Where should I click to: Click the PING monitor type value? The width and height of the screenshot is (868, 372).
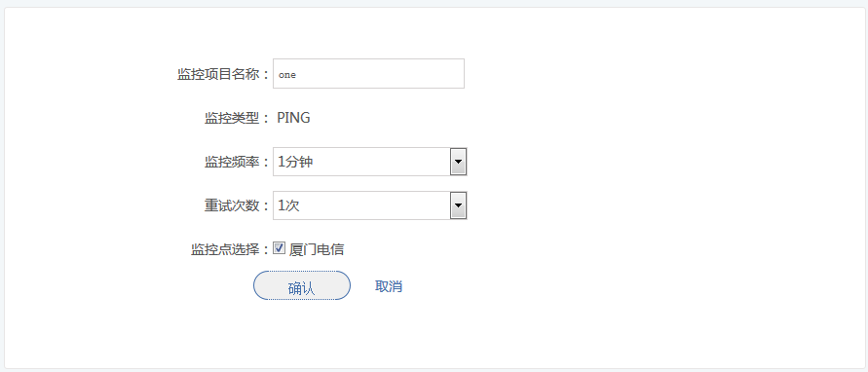[x=293, y=118]
